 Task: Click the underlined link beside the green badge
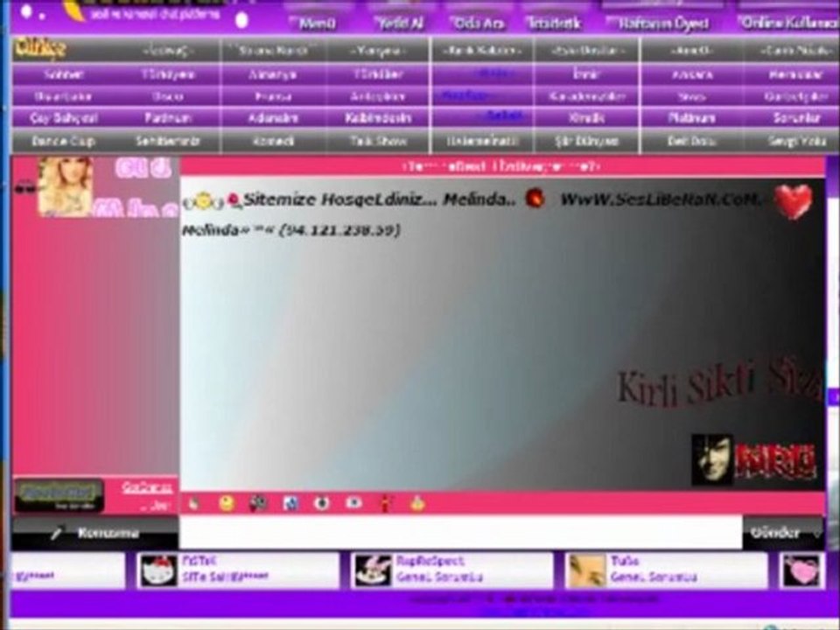point(147,487)
